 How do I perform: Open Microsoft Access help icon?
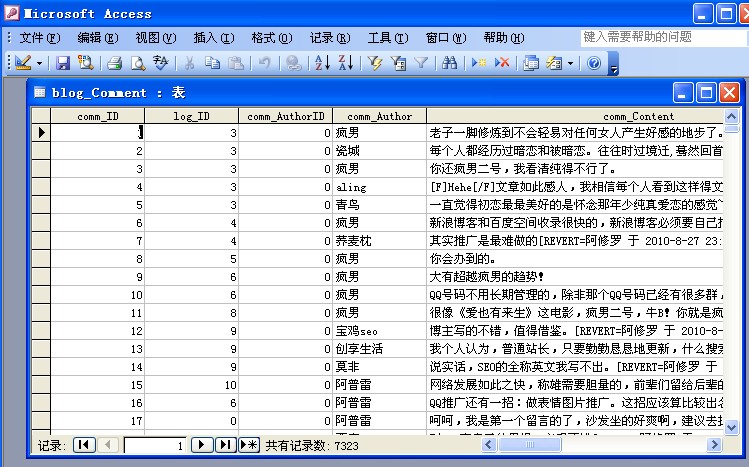(594, 63)
